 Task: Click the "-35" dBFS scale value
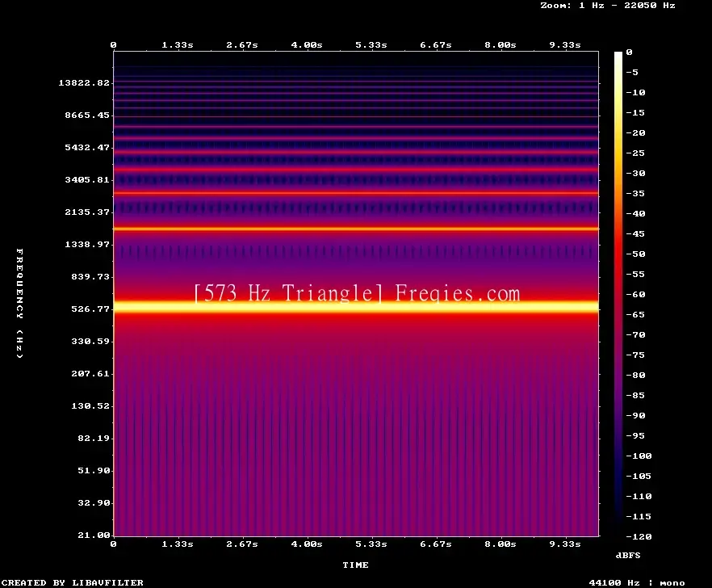pos(635,194)
